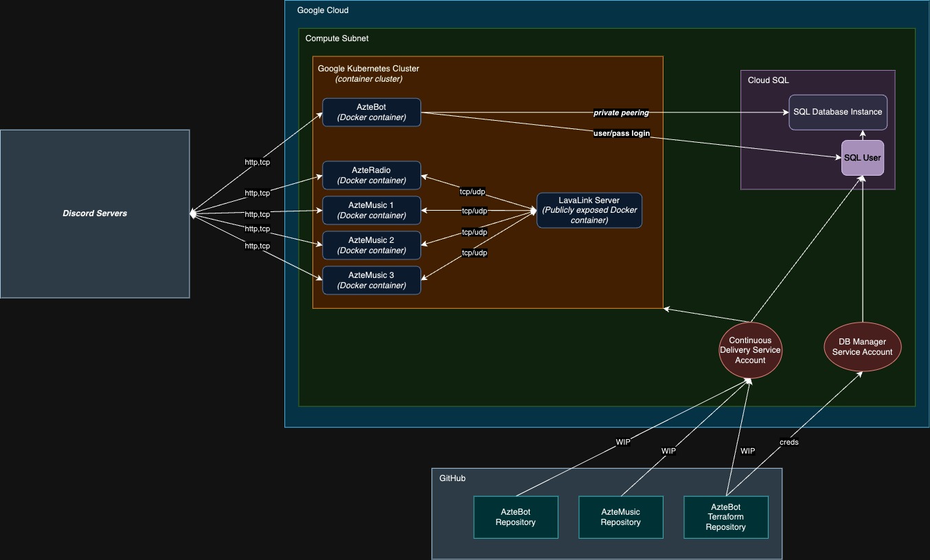
Task: Click the "Google Cloud" container title
Action: click(323, 10)
